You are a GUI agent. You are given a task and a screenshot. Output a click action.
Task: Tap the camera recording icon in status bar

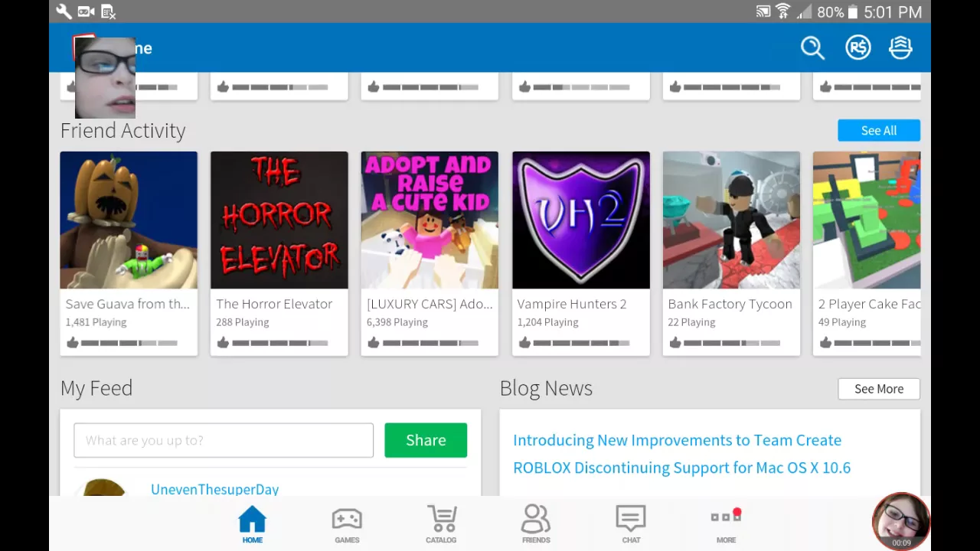point(87,11)
